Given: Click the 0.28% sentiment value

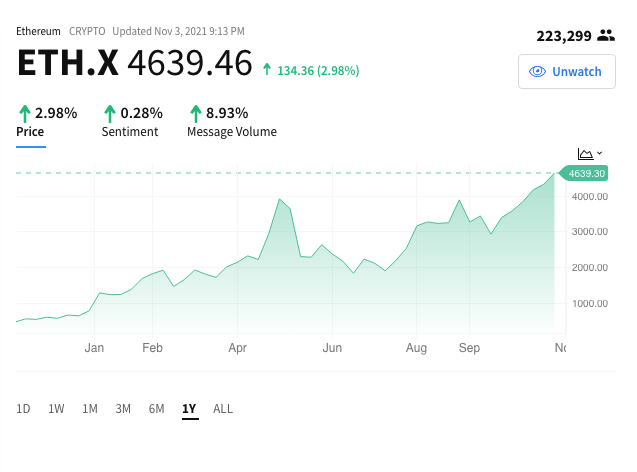Looking at the screenshot, I should 142,113.
